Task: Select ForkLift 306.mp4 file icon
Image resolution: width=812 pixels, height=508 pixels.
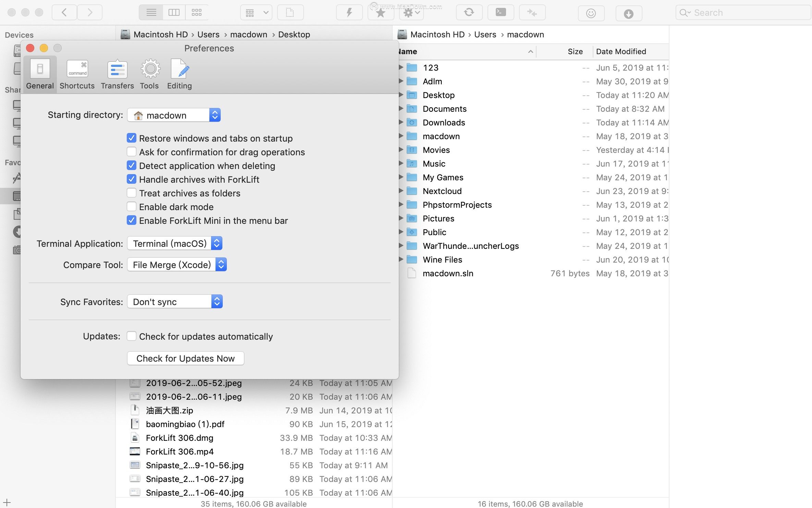Action: 135,451
